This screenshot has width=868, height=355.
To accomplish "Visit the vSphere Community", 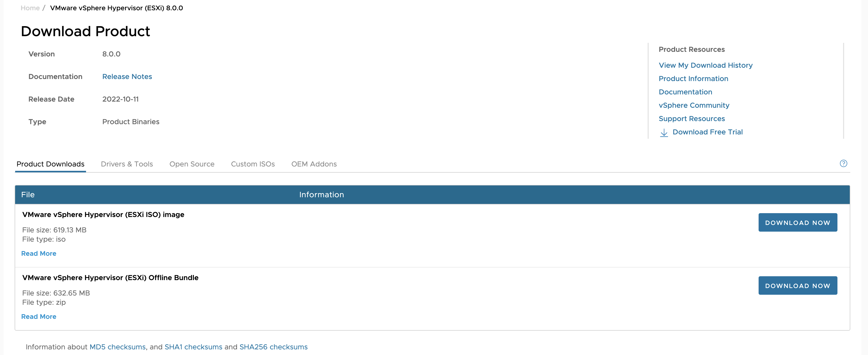I will (x=694, y=105).
